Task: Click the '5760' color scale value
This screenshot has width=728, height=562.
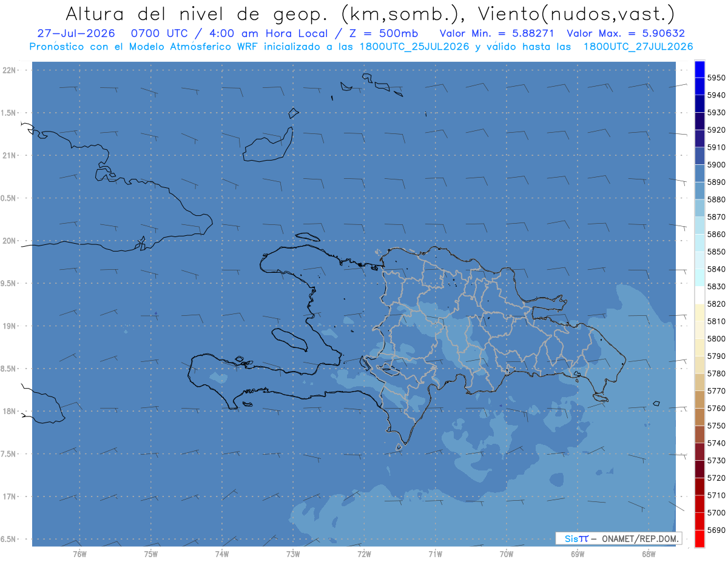Action: coord(716,409)
